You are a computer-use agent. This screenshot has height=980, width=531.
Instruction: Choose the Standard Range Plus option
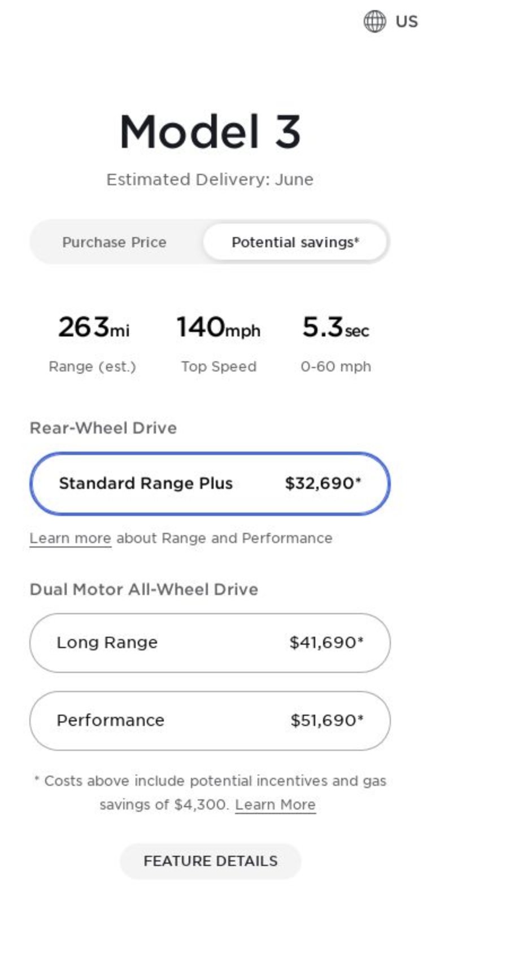click(x=210, y=484)
